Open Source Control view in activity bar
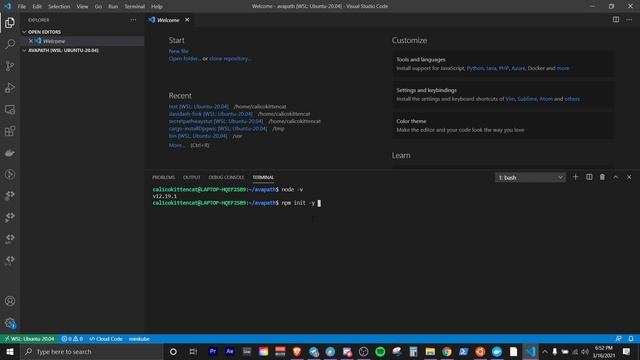 (10, 66)
